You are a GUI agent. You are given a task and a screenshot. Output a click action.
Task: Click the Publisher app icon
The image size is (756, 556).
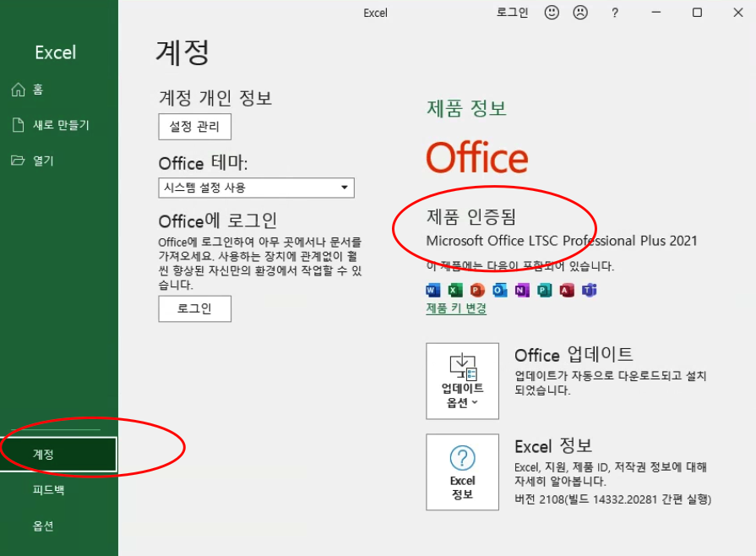pos(544,290)
